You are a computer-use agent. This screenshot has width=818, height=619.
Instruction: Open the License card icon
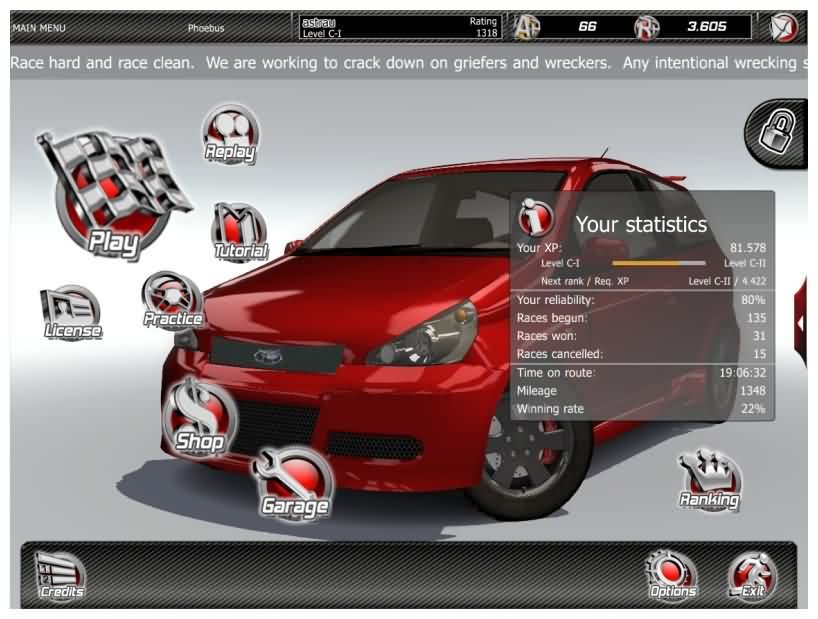point(71,313)
